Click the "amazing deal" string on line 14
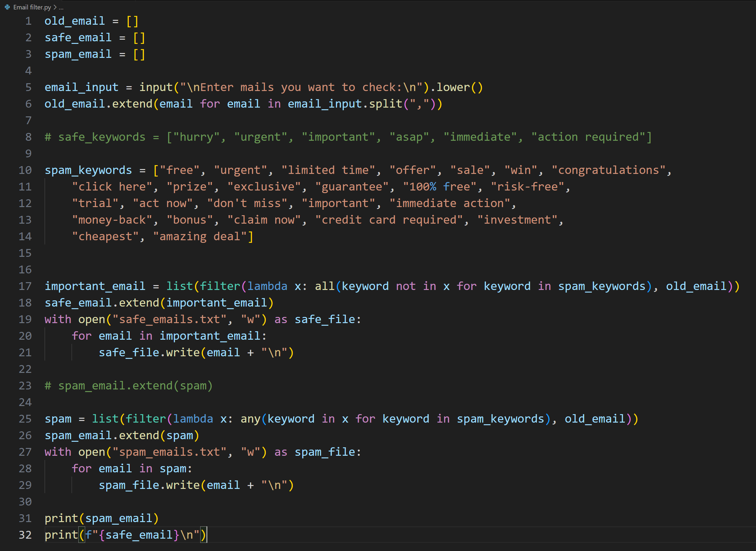The image size is (756, 551). point(200,236)
